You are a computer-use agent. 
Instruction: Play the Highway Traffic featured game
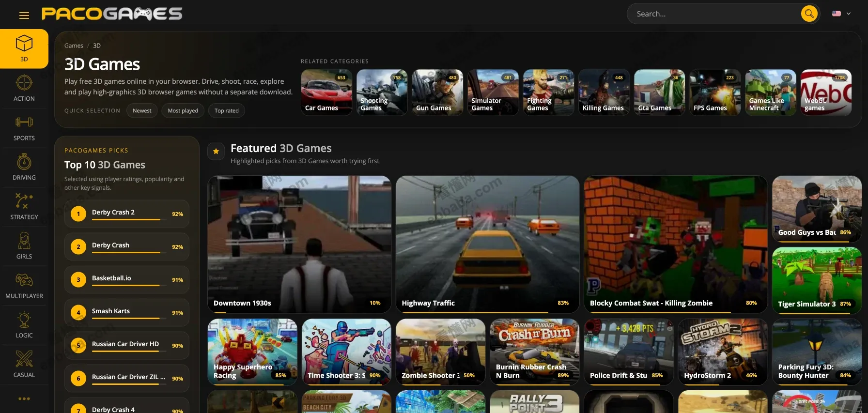487,245
